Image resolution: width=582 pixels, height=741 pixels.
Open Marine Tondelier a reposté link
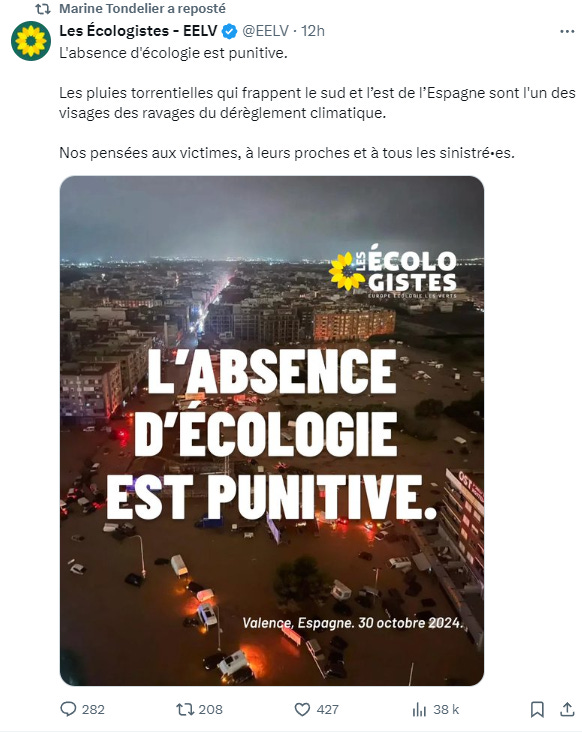pos(142,9)
